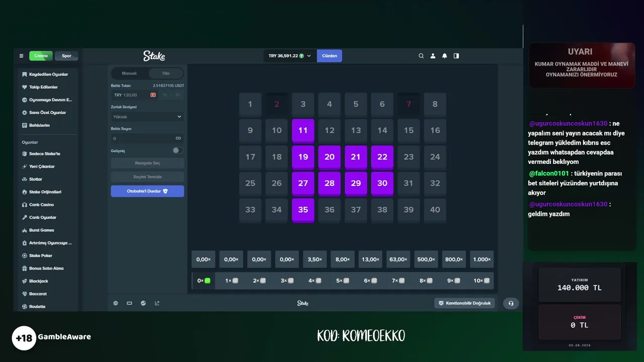Open Canlı Oyunlar sidebar item

(x=48, y=218)
